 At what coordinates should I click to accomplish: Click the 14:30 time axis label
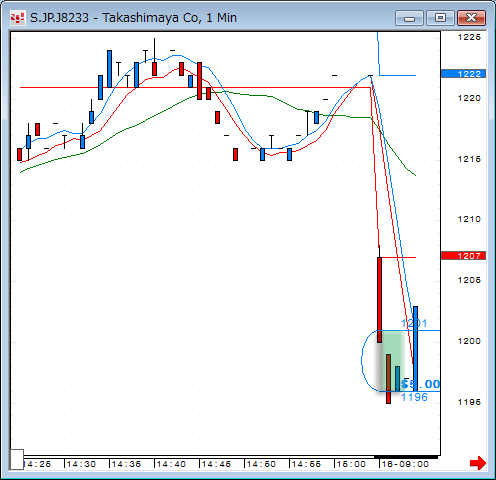[81, 464]
